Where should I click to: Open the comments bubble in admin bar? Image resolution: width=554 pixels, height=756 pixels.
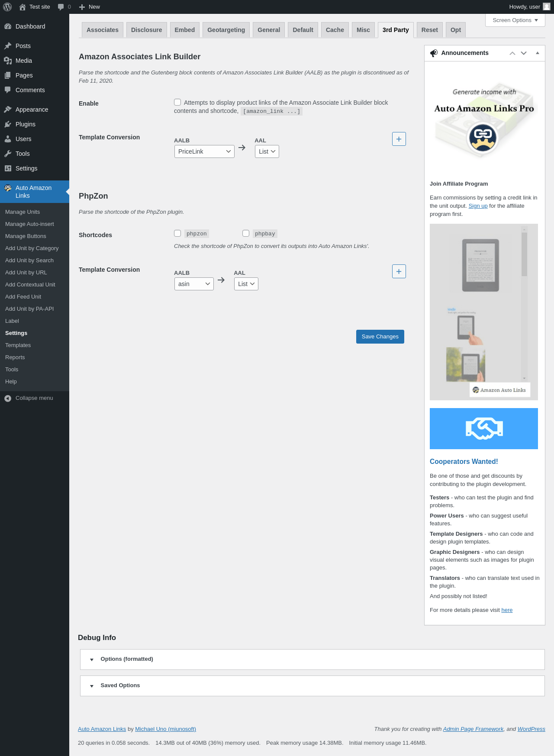pyautogui.click(x=61, y=7)
